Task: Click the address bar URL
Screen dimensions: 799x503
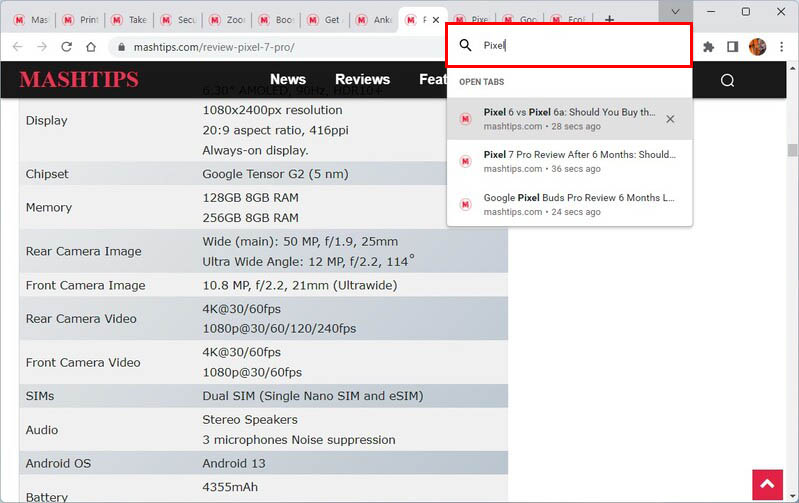Action: point(214,47)
